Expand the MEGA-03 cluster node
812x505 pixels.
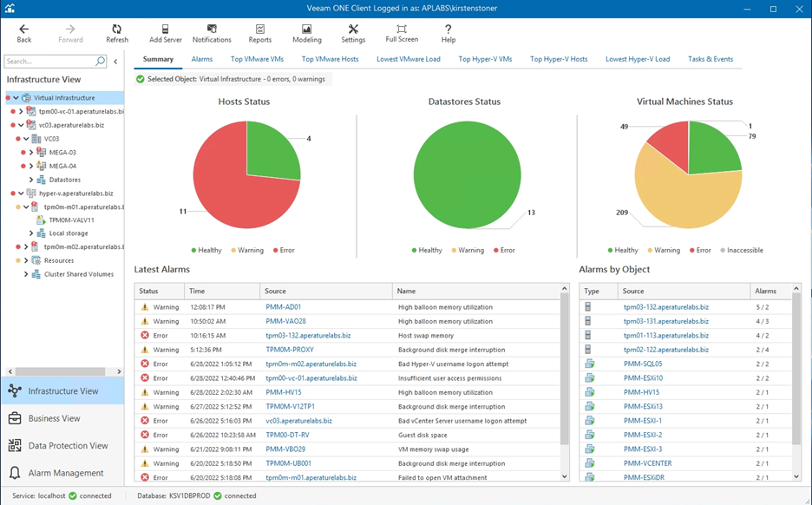[x=31, y=152]
